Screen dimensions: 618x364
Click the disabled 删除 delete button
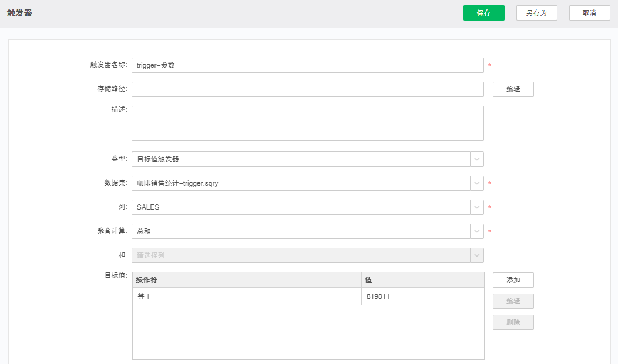(x=513, y=322)
